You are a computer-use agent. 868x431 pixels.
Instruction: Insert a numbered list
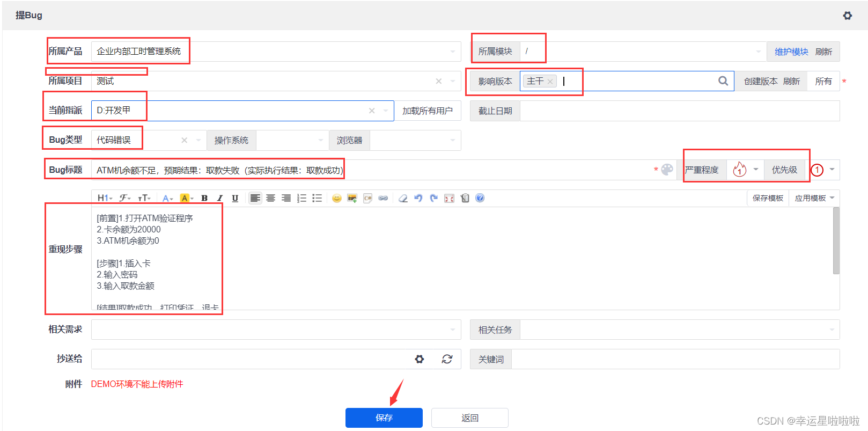302,198
